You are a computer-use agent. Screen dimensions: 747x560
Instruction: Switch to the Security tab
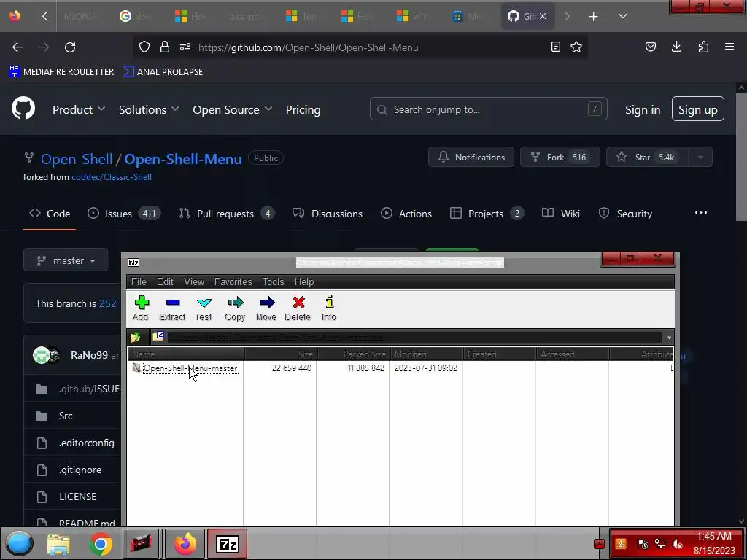[625, 214]
